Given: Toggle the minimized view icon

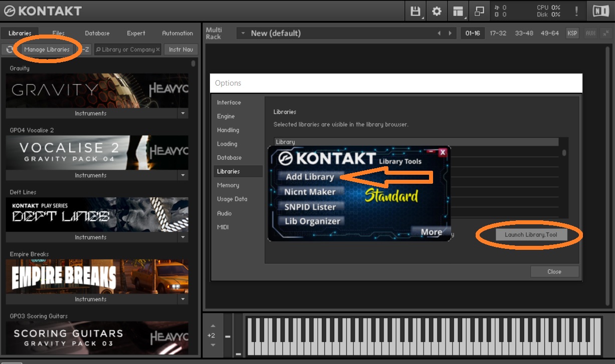Looking at the screenshot, I should 479,11.
